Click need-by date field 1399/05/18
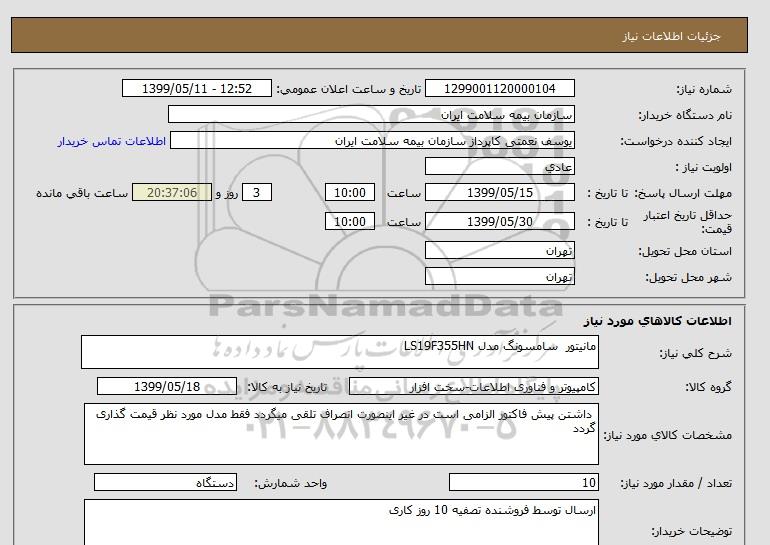This screenshot has width=770, height=545. [x=167, y=386]
